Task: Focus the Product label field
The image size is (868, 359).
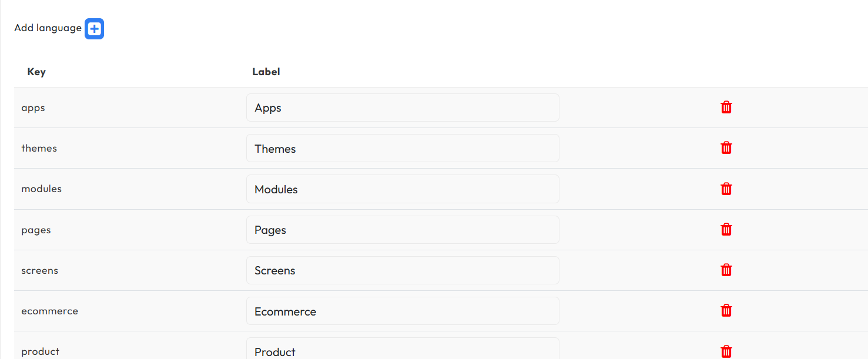Action: coord(403,351)
